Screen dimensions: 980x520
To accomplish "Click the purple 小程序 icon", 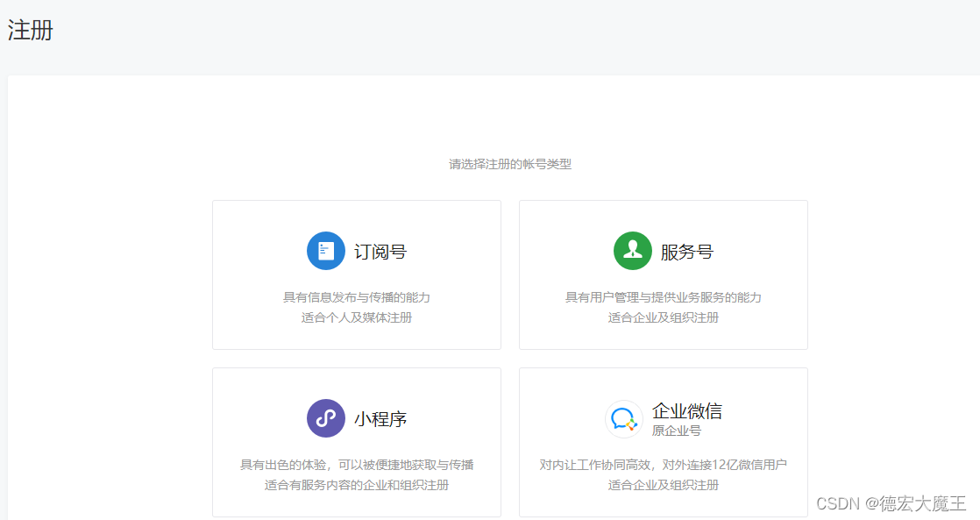I will [x=325, y=418].
